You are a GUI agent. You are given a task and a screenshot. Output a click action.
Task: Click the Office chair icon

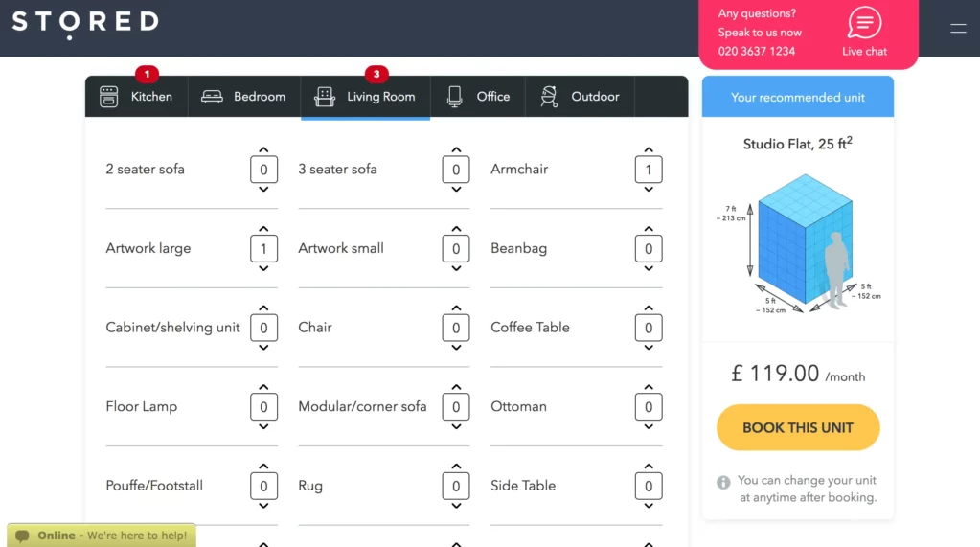point(454,97)
